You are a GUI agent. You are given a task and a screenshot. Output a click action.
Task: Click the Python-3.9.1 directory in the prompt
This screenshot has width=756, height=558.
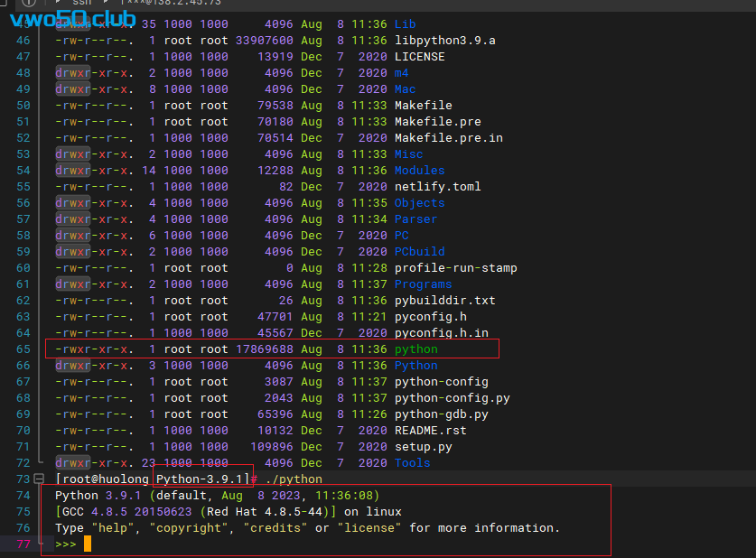(199, 479)
